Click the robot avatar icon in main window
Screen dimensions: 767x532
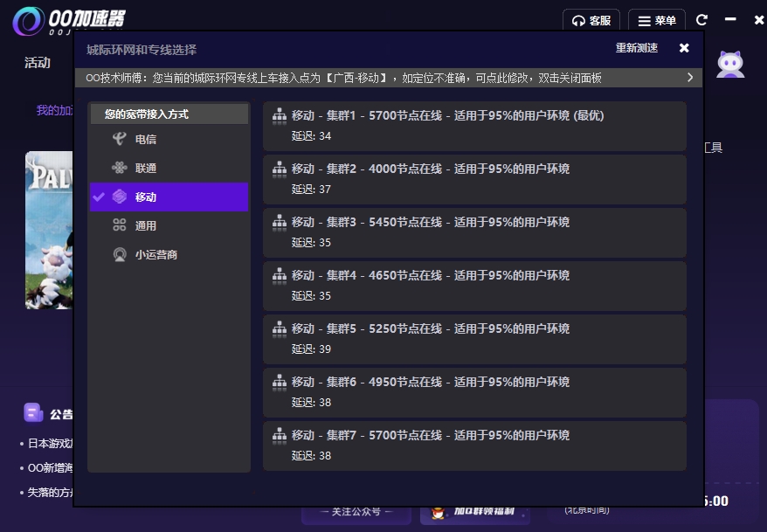click(730, 65)
